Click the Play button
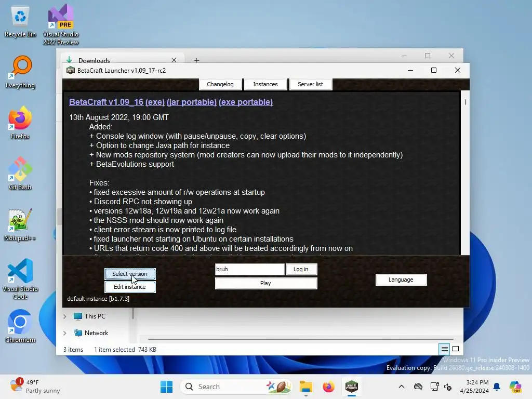Screen dimensions: 532x399 click(265, 283)
